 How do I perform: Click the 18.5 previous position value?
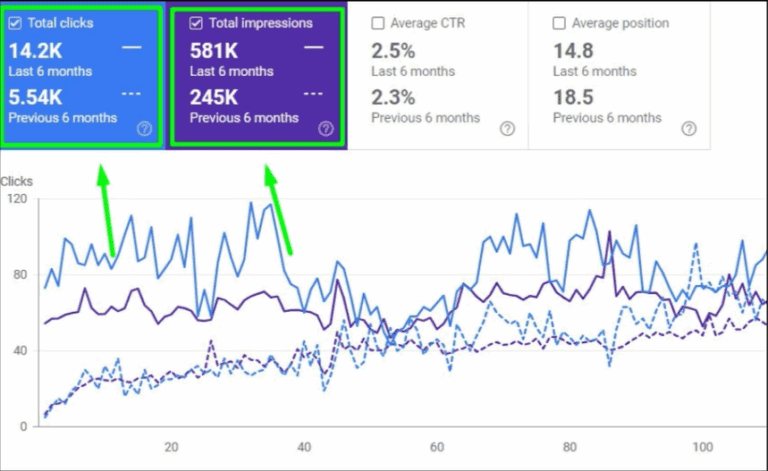click(x=573, y=98)
